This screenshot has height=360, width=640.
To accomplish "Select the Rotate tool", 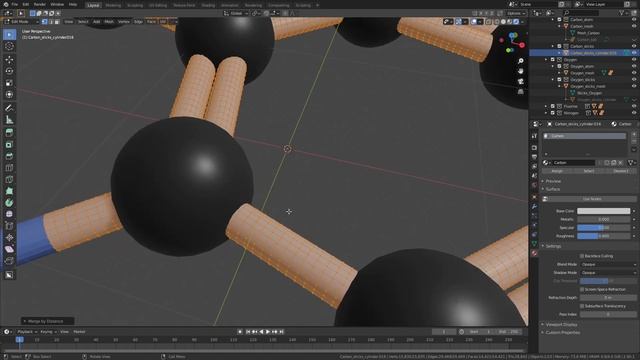I will point(9,71).
